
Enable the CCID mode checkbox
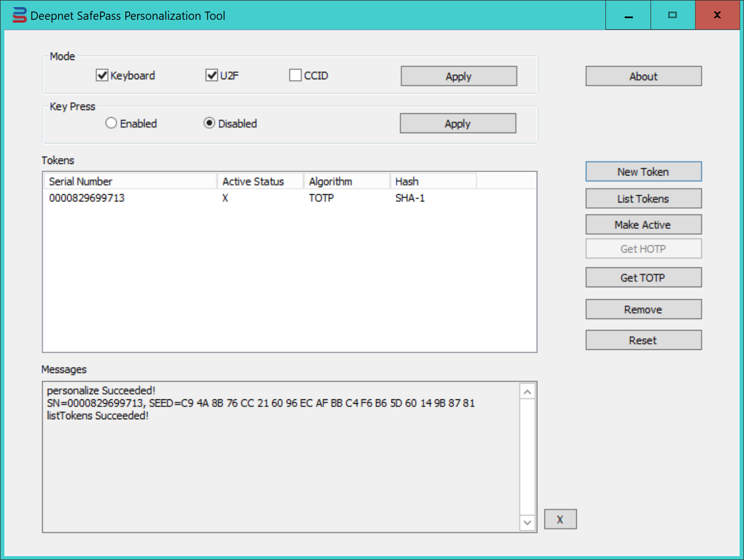pyautogui.click(x=295, y=75)
